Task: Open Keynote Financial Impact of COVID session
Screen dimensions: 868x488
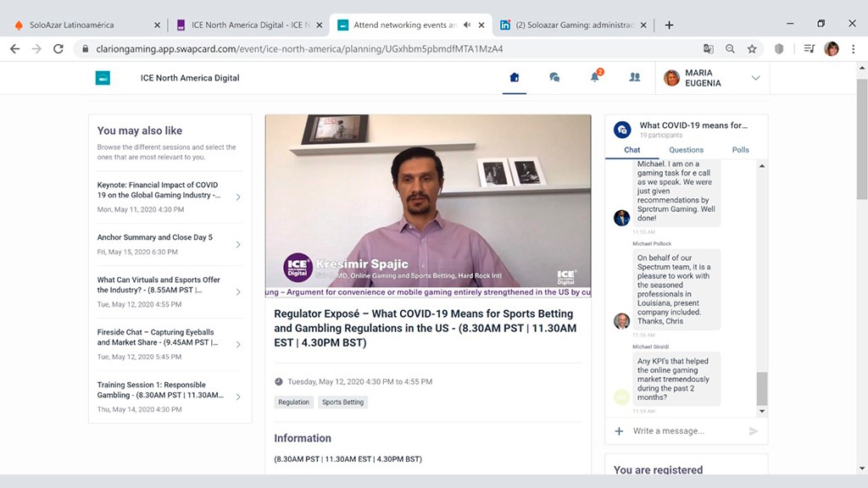Action: click(x=158, y=190)
